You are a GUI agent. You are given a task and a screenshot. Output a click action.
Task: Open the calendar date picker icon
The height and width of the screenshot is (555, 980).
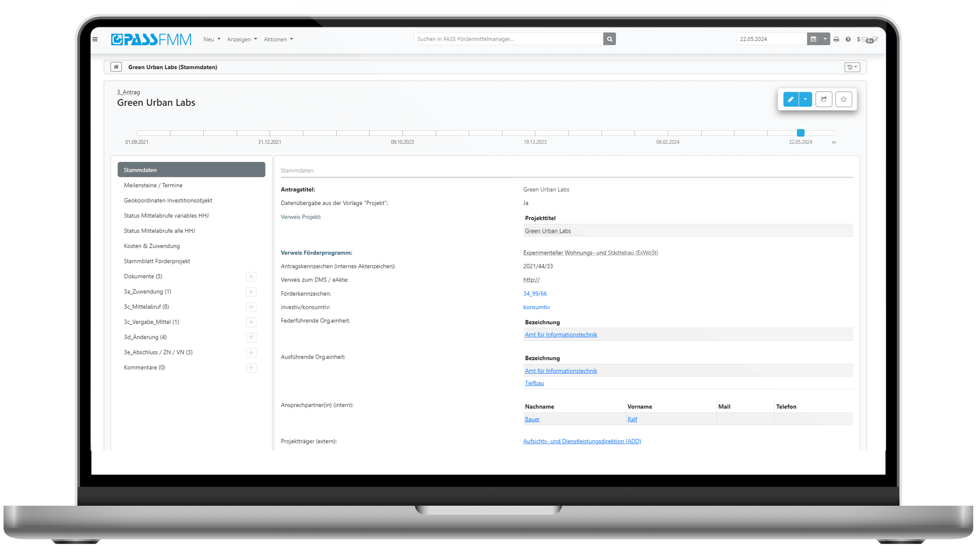coord(813,39)
